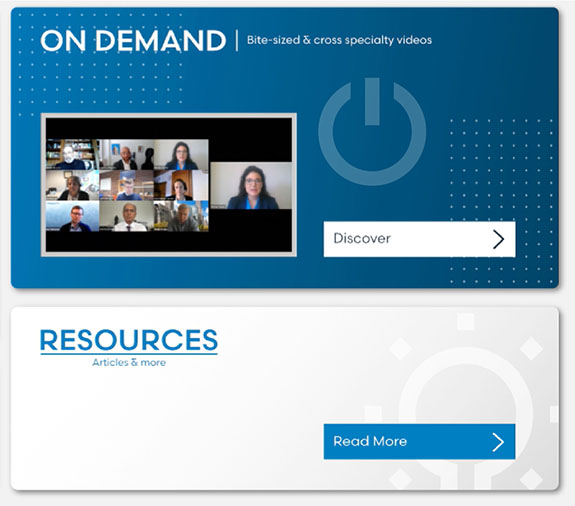The width and height of the screenshot is (575, 506).
Task: Select the woman in top-right grid tile
Action: (181, 154)
